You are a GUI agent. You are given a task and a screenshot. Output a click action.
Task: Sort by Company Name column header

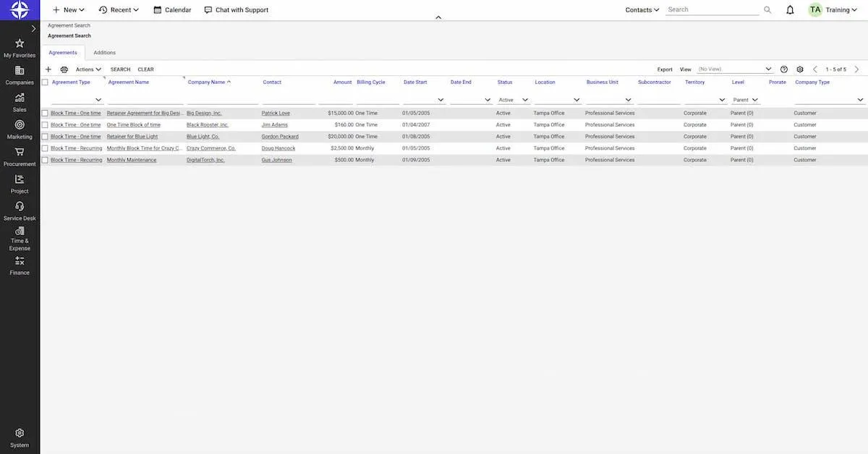(x=206, y=82)
